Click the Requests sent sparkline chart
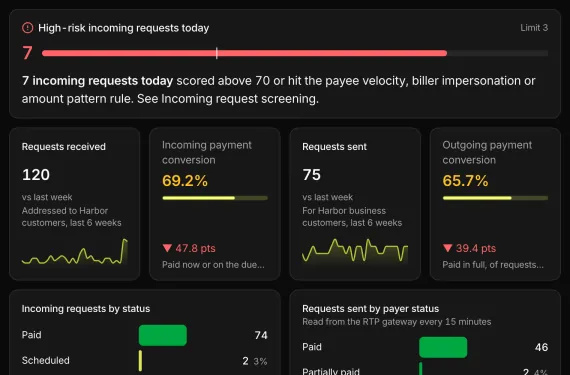The width and height of the screenshot is (570, 375). click(x=355, y=250)
